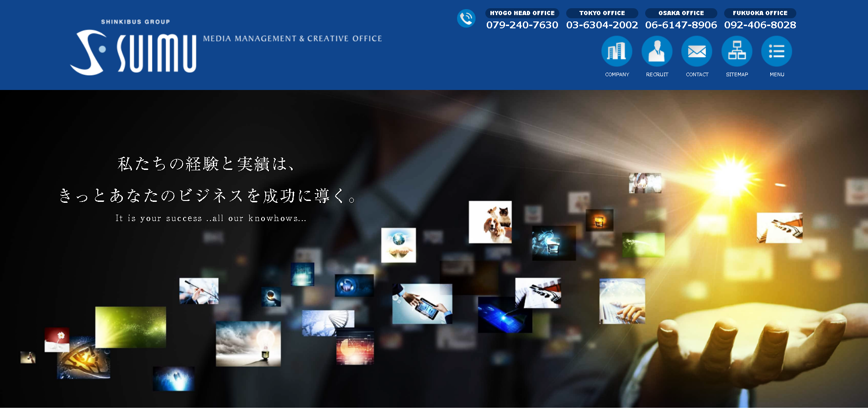
Task: Click the phone number 079-240-7630
Action: pos(522,25)
